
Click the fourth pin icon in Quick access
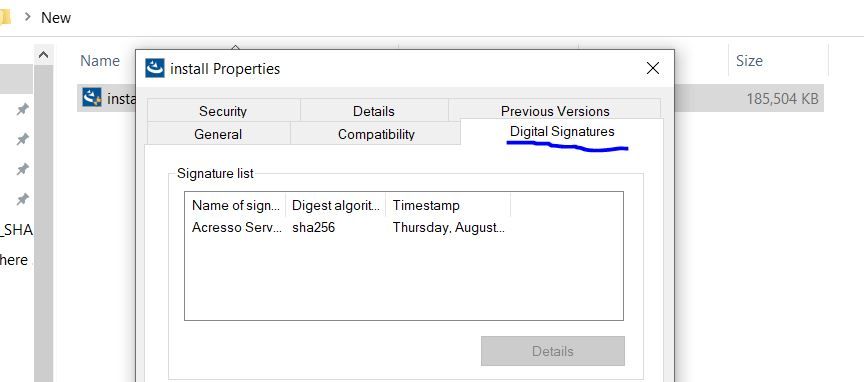[22, 198]
